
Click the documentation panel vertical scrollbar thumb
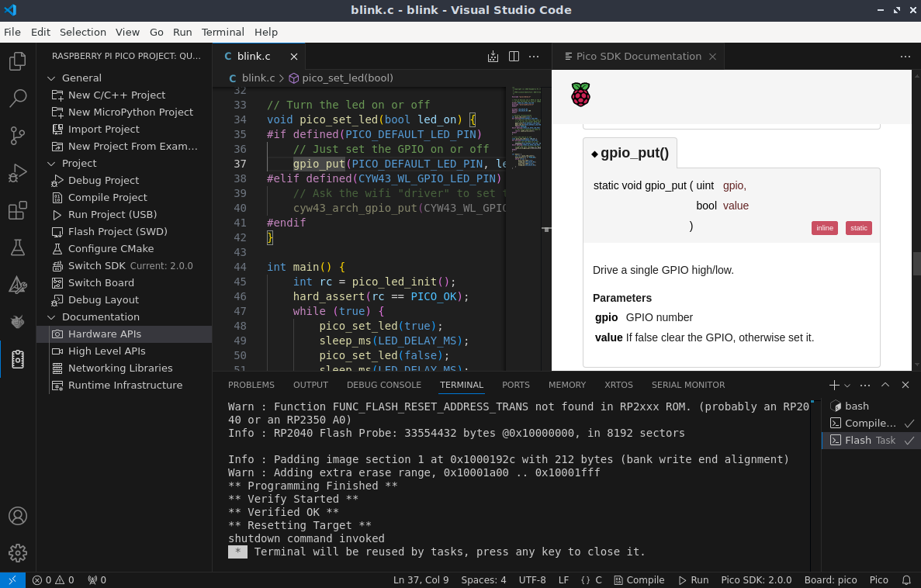click(917, 263)
